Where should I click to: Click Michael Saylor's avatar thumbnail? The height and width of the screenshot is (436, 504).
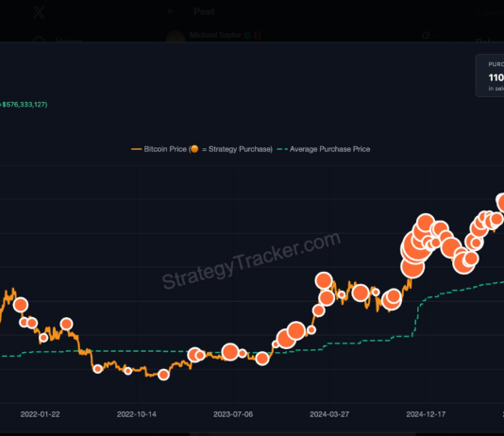pos(176,36)
